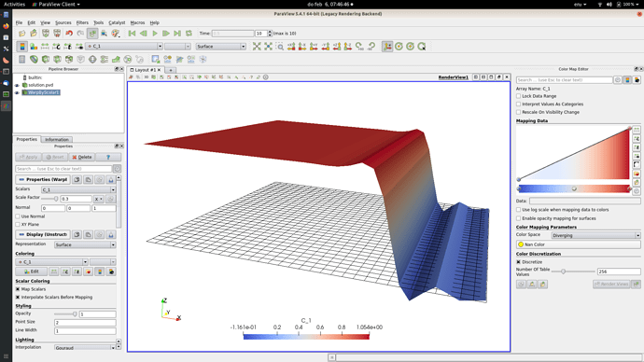
Task: Enable Interpret Values As Categories
Action: (518, 104)
